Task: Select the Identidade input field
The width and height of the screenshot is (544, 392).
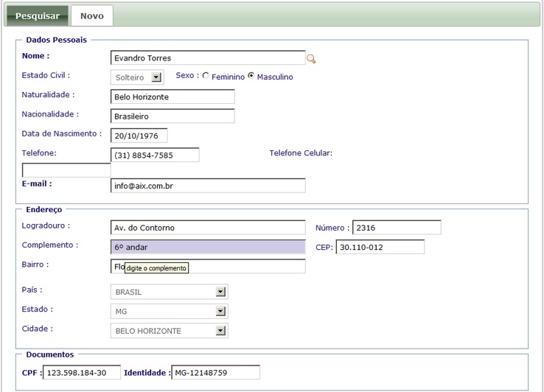Action: pyautogui.click(x=215, y=373)
